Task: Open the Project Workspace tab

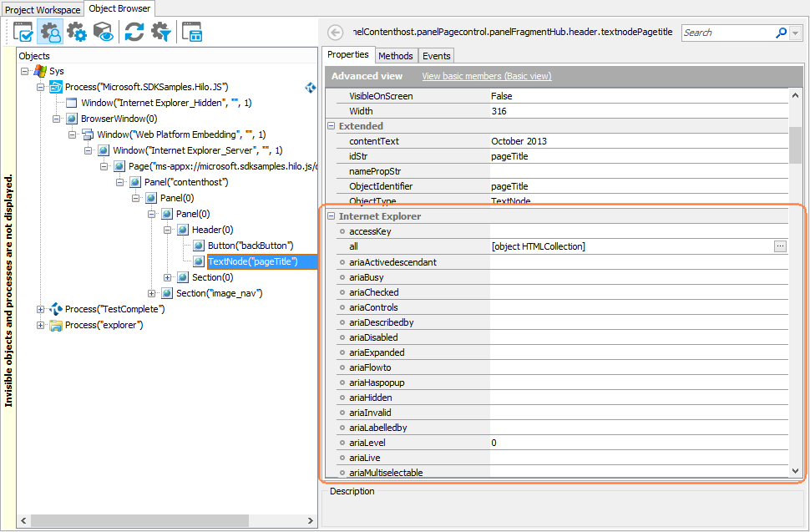Action: [40, 8]
